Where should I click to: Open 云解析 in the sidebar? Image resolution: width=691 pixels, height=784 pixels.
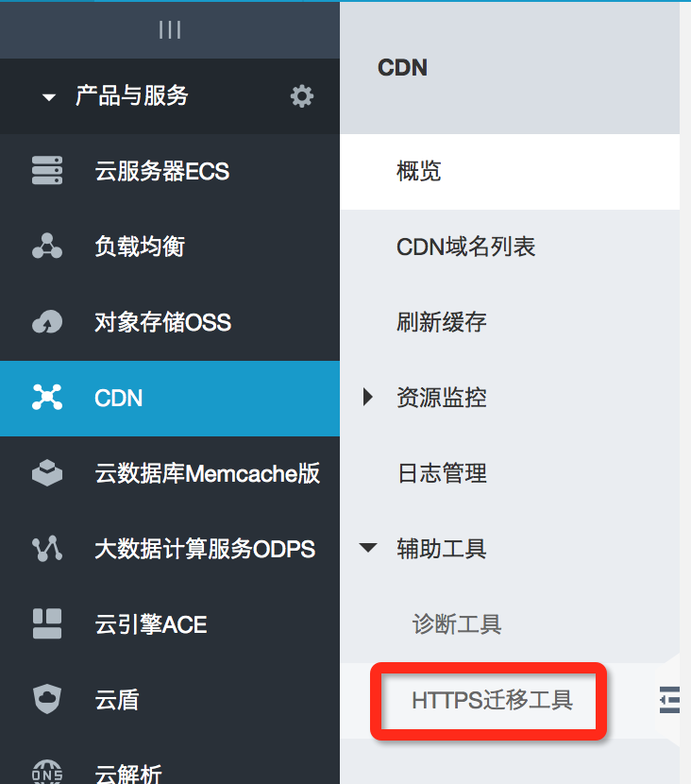tap(128, 774)
